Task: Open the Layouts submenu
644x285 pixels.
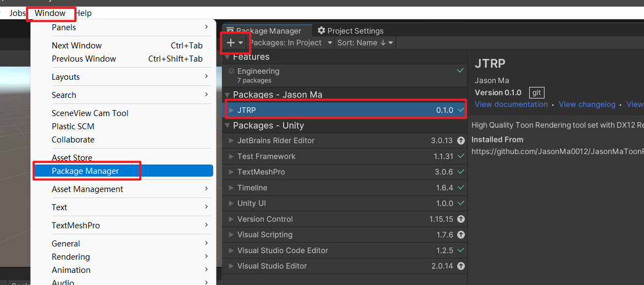Action: (123, 77)
